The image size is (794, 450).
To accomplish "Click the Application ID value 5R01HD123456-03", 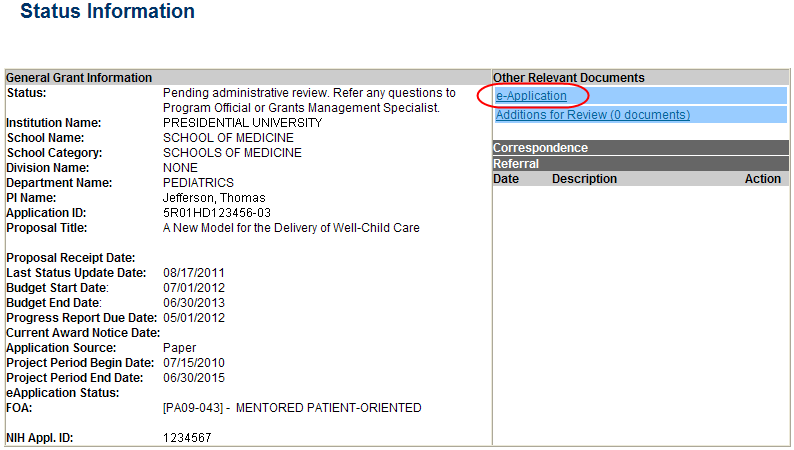I will [x=216, y=213].
